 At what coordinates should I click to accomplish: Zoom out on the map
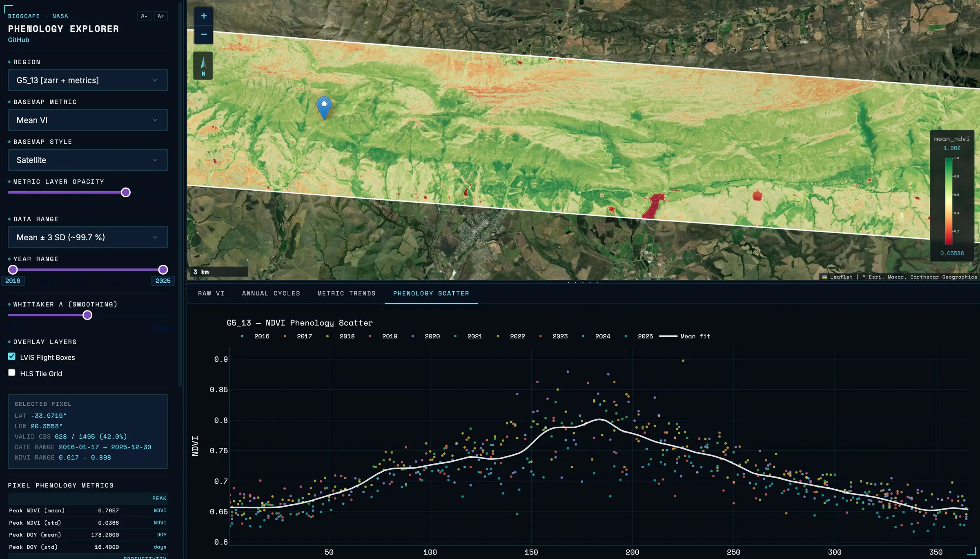[x=204, y=34]
